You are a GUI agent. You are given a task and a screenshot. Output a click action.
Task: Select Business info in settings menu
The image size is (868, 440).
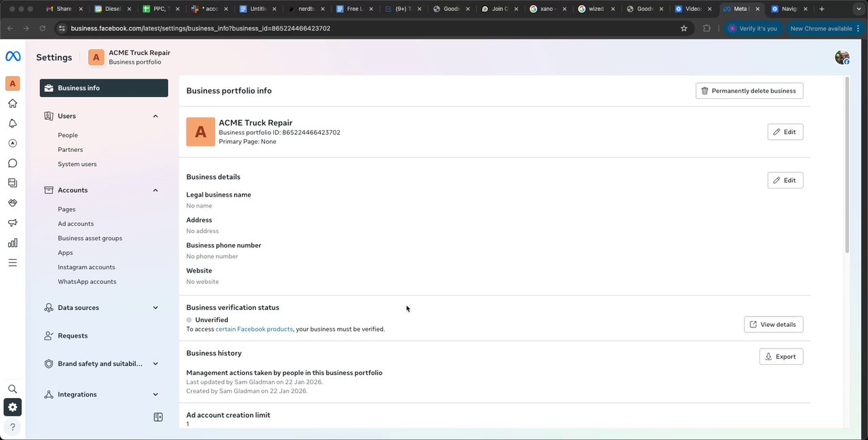(x=104, y=88)
